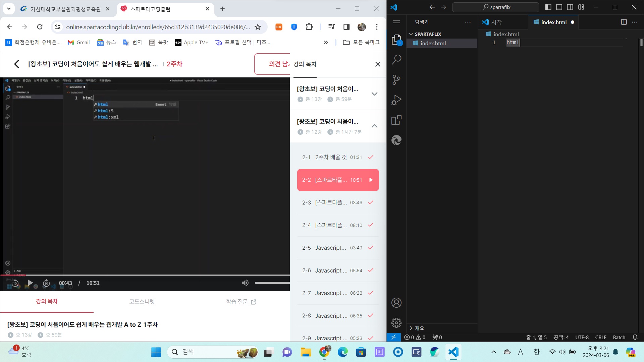Select index.html editor tab
Image resolution: width=644 pixels, height=362 pixels.
(553, 22)
